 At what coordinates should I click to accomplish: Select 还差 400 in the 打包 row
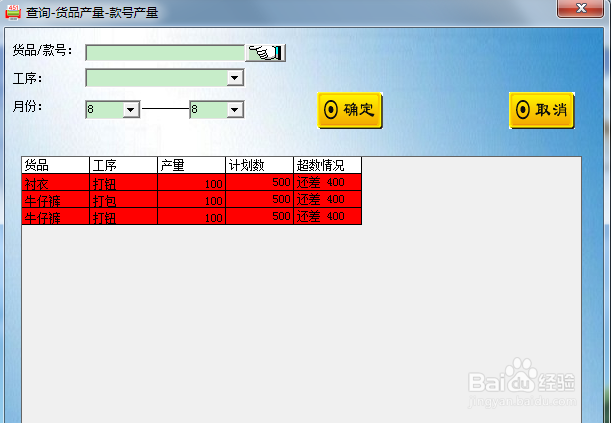327,199
